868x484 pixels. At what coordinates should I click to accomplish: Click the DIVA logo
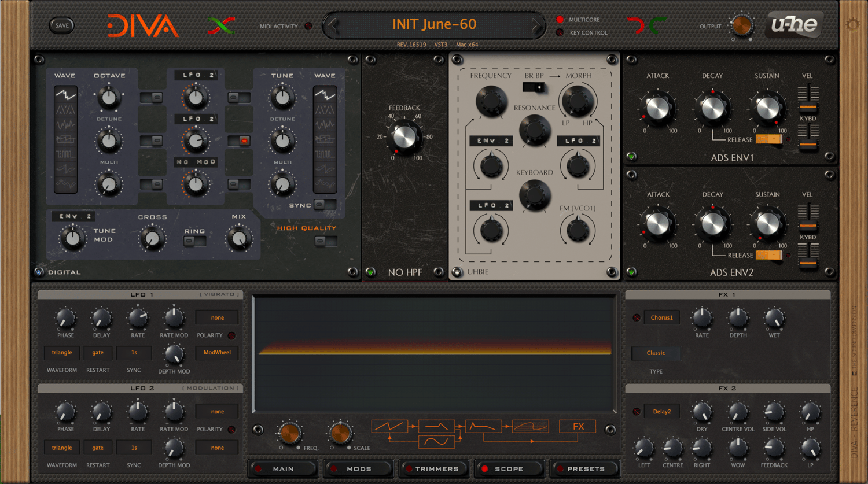coord(143,25)
